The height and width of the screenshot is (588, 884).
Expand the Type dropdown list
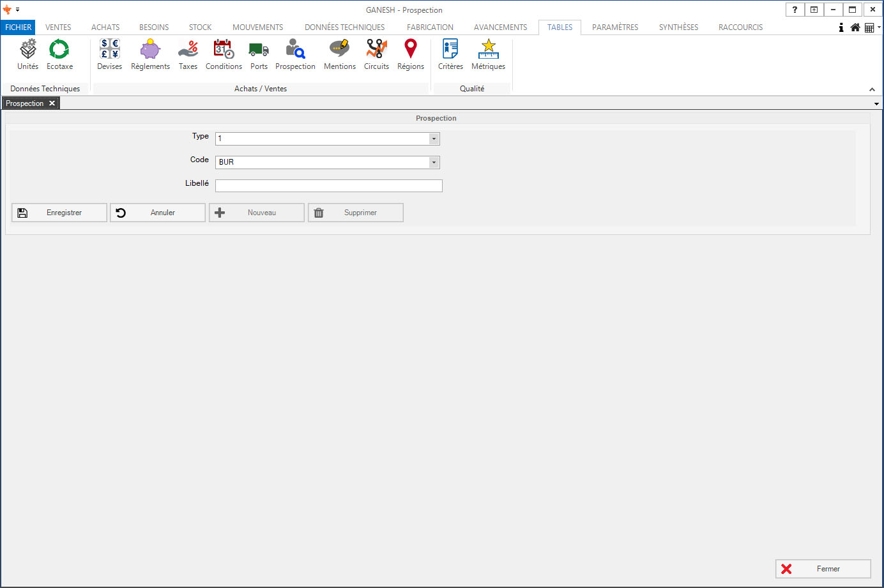tap(434, 139)
